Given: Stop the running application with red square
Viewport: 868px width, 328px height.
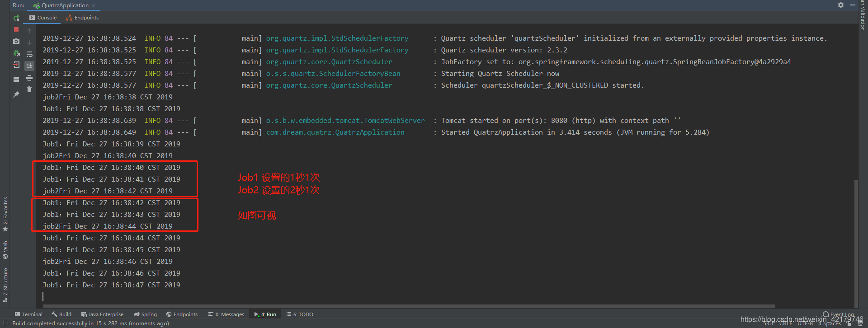Looking at the screenshot, I should [16, 29].
